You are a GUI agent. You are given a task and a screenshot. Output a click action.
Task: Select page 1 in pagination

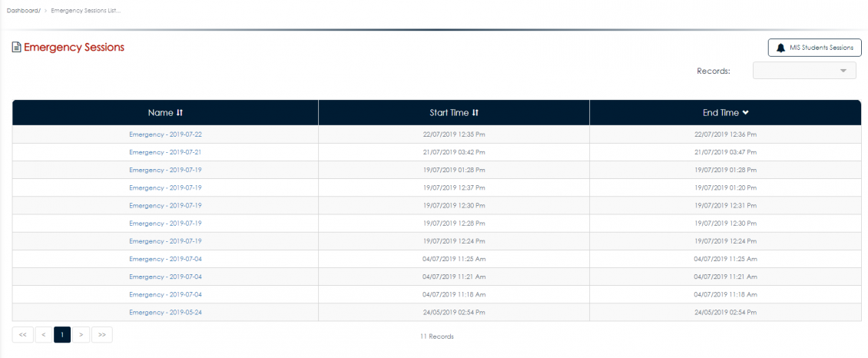coord(62,335)
